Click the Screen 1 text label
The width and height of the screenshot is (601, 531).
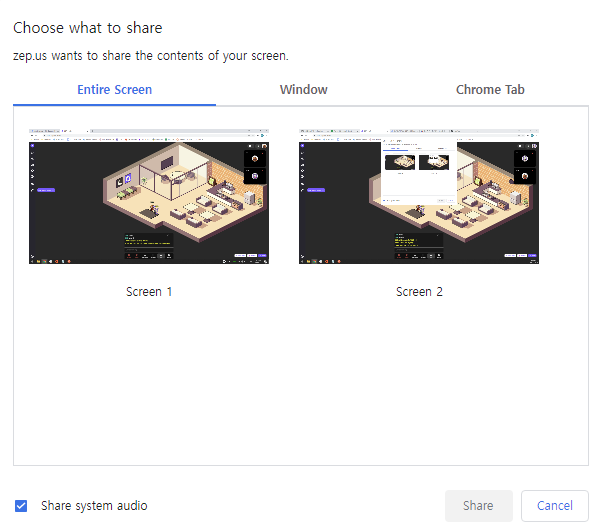coord(149,292)
